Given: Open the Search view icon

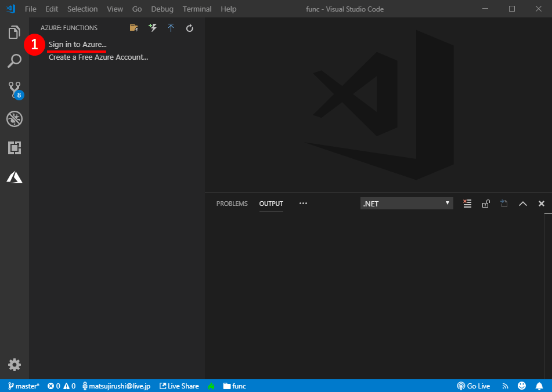Looking at the screenshot, I should coord(14,61).
